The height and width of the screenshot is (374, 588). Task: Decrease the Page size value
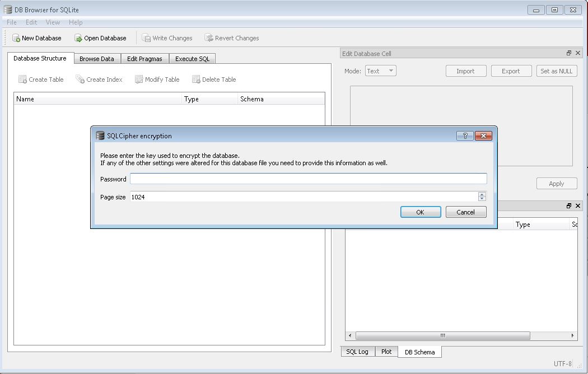482,199
